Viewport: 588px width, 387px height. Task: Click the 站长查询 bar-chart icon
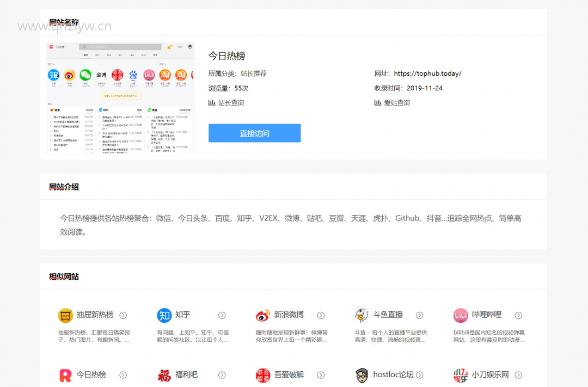[x=212, y=102]
